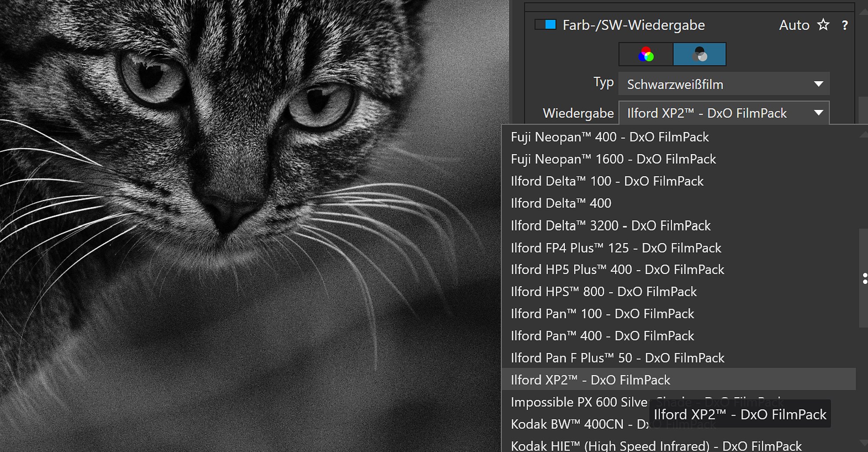The width and height of the screenshot is (868, 452).
Task: Click the Auto correction button
Action: click(x=794, y=25)
